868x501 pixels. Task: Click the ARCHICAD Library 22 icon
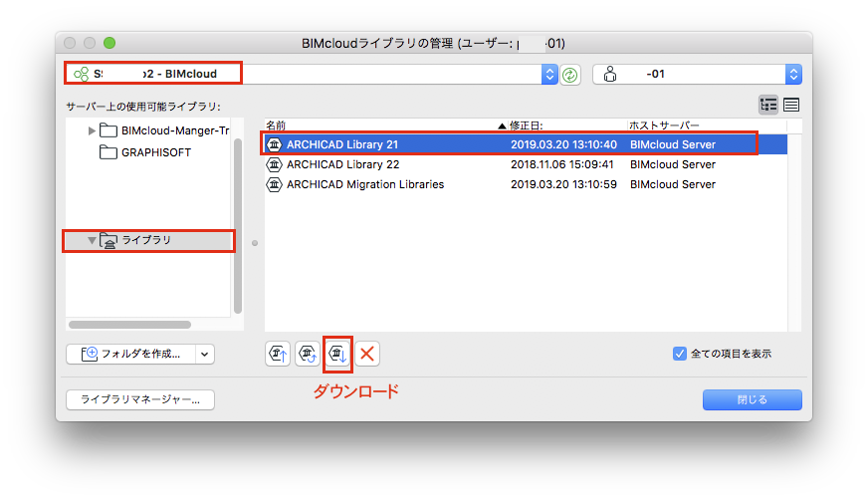tap(274, 164)
